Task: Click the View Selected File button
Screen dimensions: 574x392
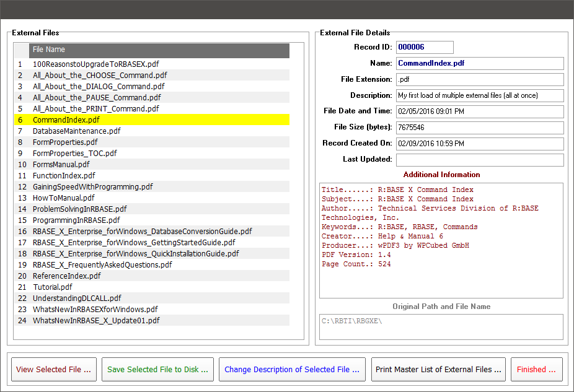Action: [54, 370]
